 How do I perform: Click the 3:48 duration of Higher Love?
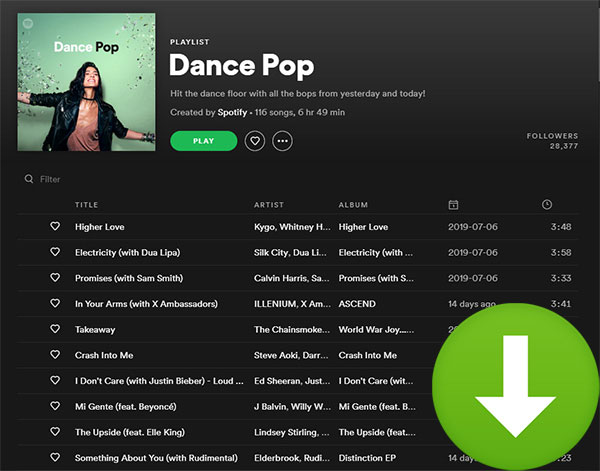[x=561, y=227]
